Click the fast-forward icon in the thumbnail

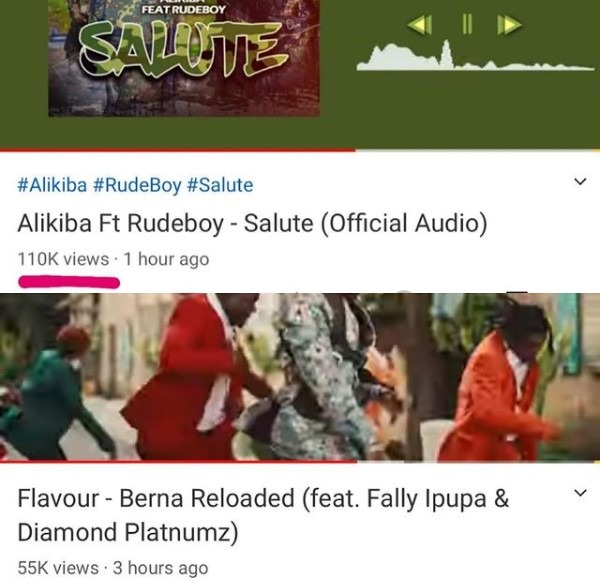tap(509, 24)
